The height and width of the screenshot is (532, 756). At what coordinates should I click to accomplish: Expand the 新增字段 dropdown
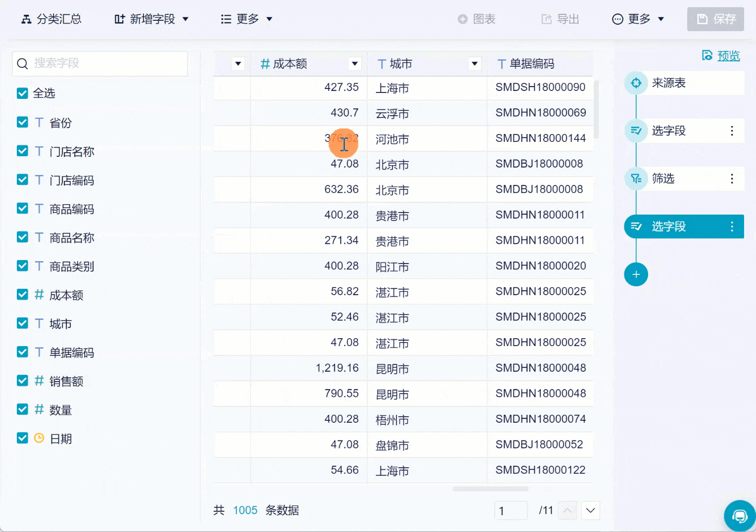pyautogui.click(x=186, y=19)
